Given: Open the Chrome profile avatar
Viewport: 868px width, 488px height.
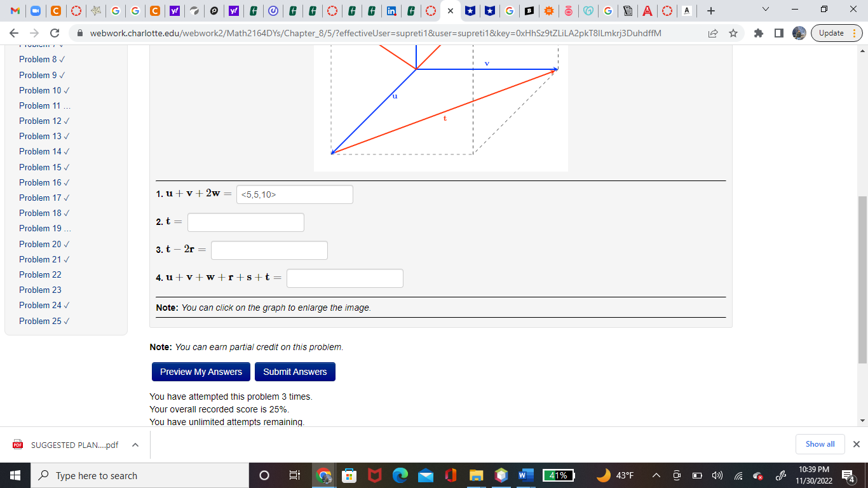Looking at the screenshot, I should coord(799,33).
